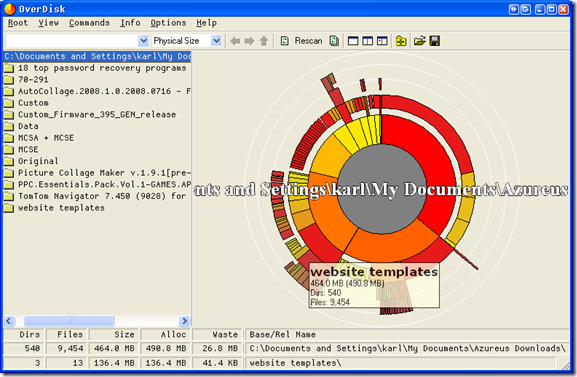Screen dimensions: 577x377
Task: Click the Rescan page icon
Action: pyautogui.click(x=284, y=40)
